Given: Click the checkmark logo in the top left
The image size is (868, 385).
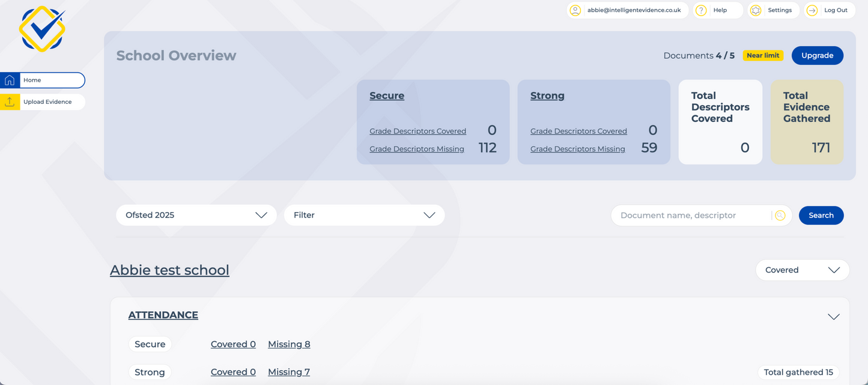Looking at the screenshot, I should click(42, 28).
